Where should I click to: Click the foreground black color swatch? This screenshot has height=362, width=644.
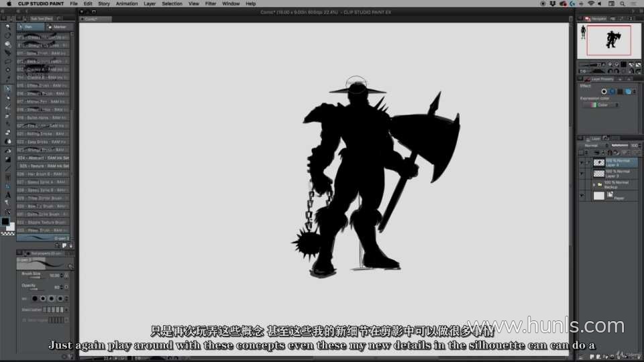5,221
